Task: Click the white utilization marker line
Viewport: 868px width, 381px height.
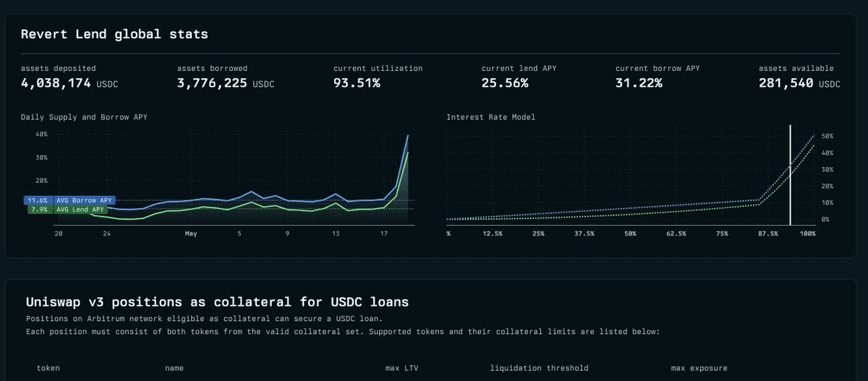Action: tap(790, 174)
